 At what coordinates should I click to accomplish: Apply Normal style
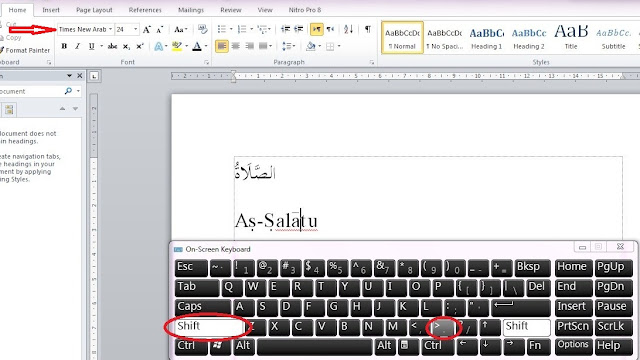pyautogui.click(x=402, y=38)
